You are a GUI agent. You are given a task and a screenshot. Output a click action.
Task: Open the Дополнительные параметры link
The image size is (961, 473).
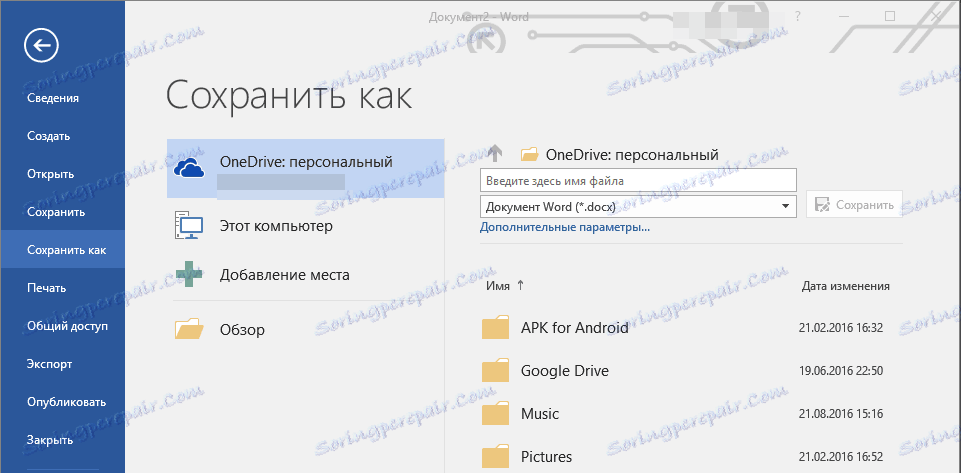click(x=564, y=228)
